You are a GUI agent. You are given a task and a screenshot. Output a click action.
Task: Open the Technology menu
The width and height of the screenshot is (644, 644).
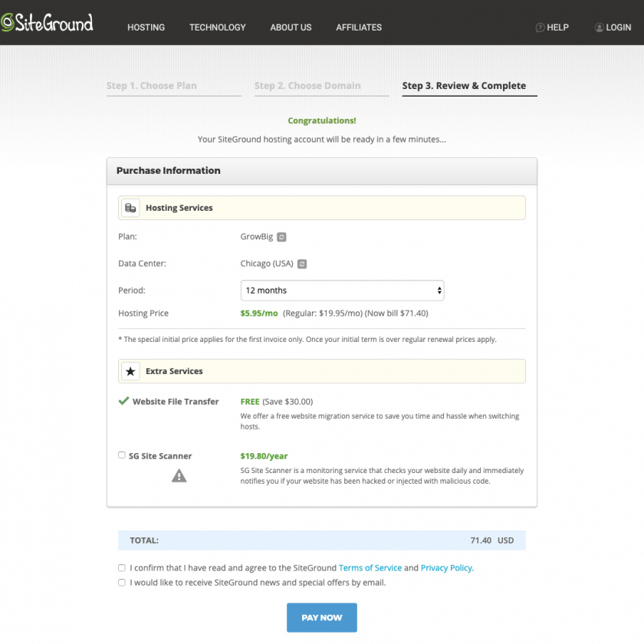coord(217,28)
